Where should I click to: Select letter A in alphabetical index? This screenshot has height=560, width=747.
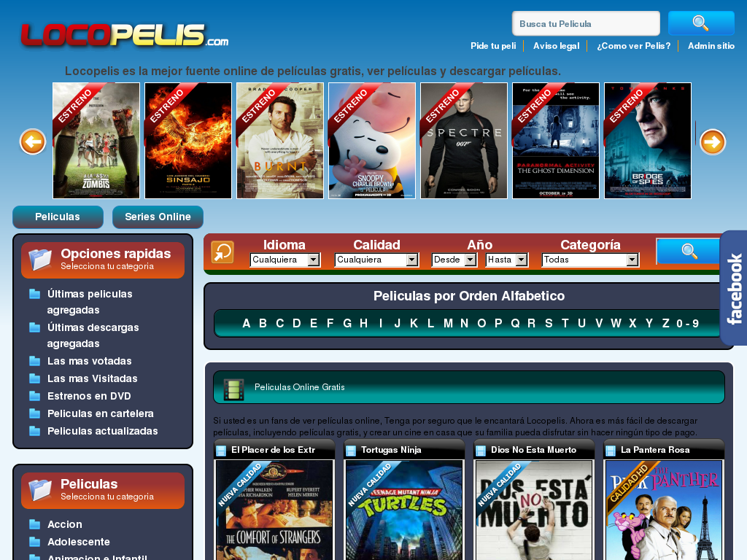point(247,323)
